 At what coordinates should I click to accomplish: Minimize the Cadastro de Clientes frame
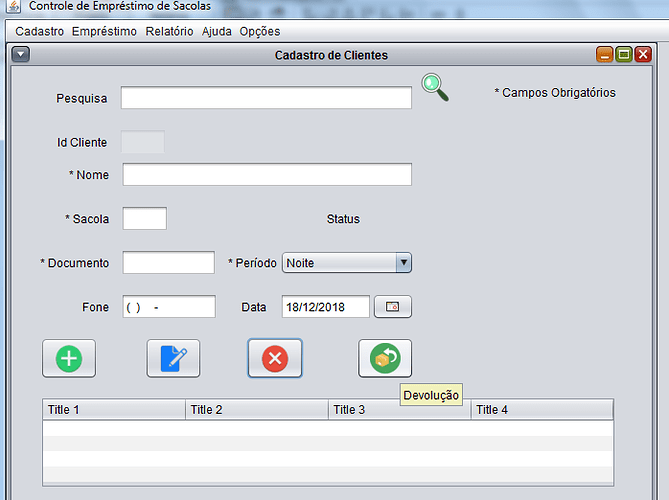click(x=604, y=55)
